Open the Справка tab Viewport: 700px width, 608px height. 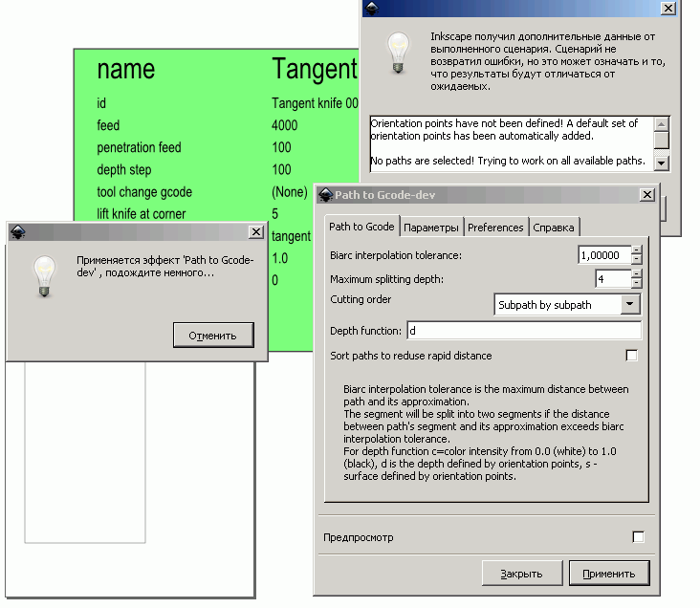pyautogui.click(x=554, y=228)
